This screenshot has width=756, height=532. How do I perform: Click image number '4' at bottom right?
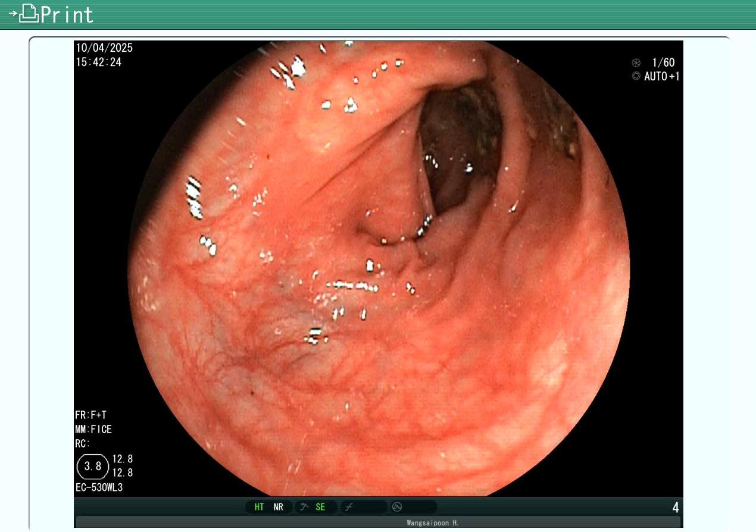(x=676, y=508)
